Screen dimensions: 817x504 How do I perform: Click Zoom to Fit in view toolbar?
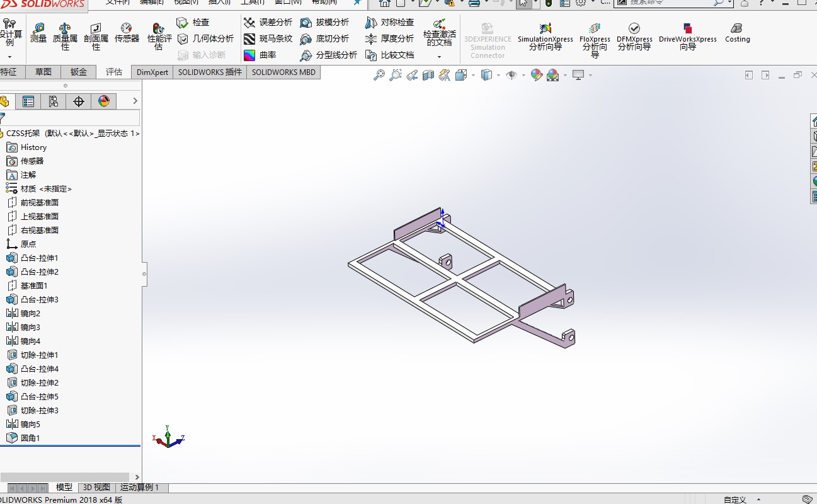coord(379,76)
